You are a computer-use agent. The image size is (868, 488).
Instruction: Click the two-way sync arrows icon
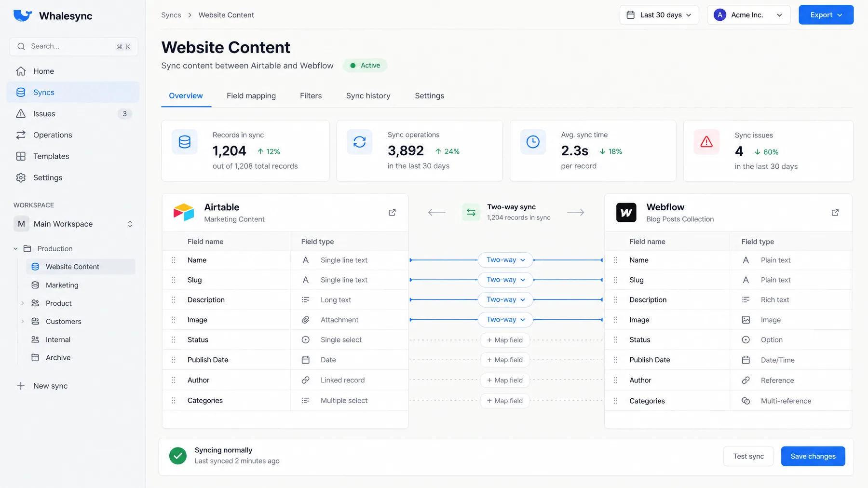coord(471,212)
